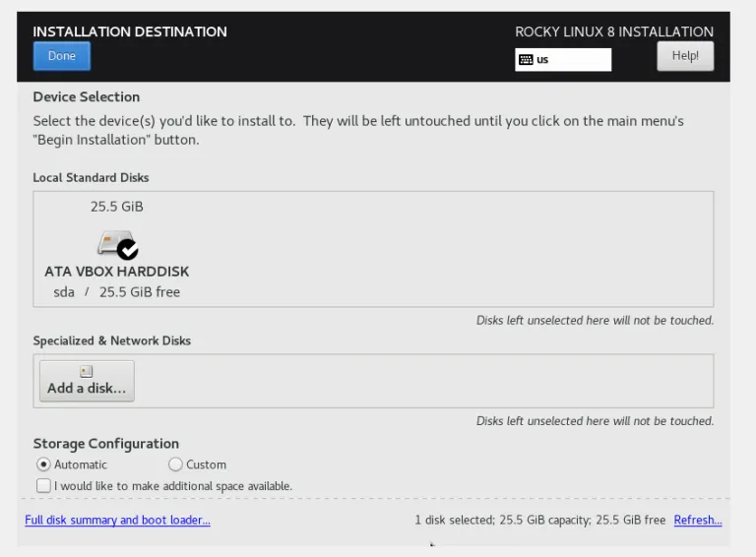The width and height of the screenshot is (756, 557).
Task: Click the checkmark badge on the hard disk
Action: (x=128, y=249)
